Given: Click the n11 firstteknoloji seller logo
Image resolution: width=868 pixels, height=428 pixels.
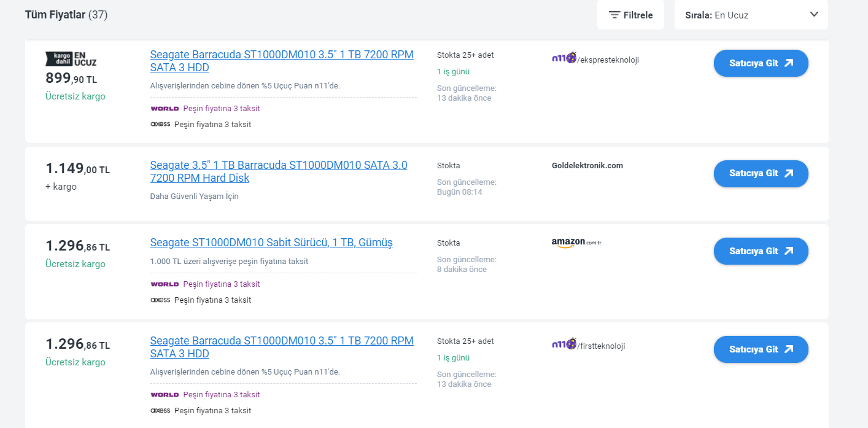Looking at the screenshot, I should tap(564, 344).
